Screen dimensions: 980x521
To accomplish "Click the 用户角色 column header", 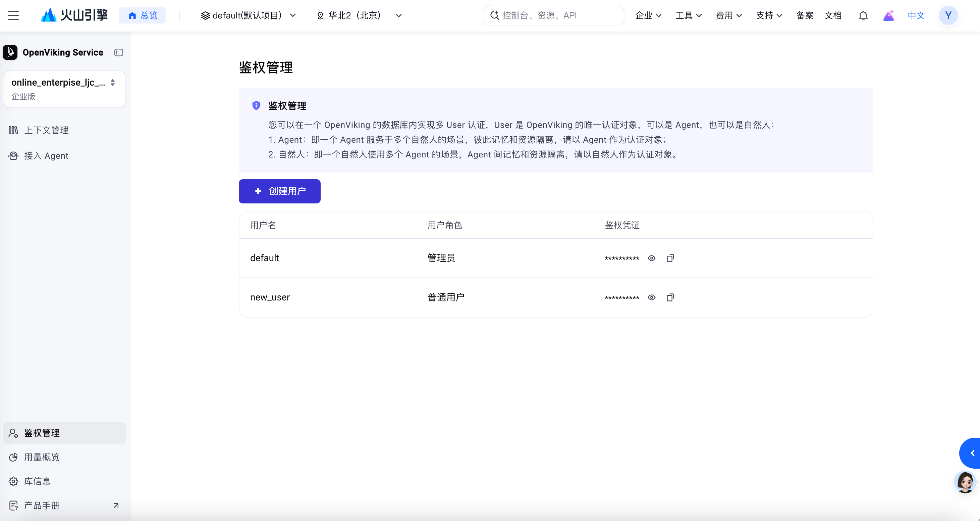I will pos(445,225).
